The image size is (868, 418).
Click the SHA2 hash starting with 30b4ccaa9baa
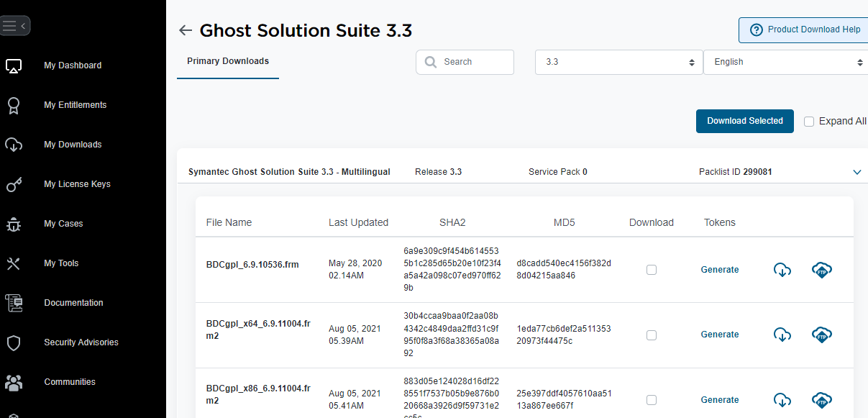pyautogui.click(x=452, y=335)
